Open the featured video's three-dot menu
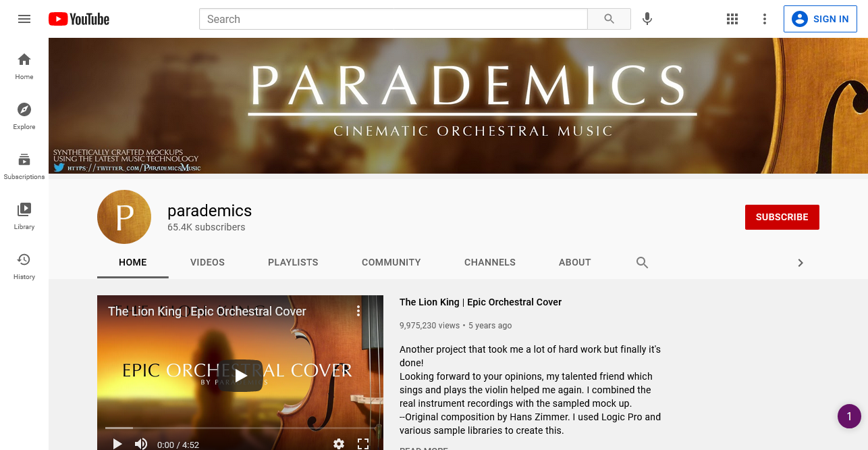The image size is (868, 450). pyautogui.click(x=358, y=311)
